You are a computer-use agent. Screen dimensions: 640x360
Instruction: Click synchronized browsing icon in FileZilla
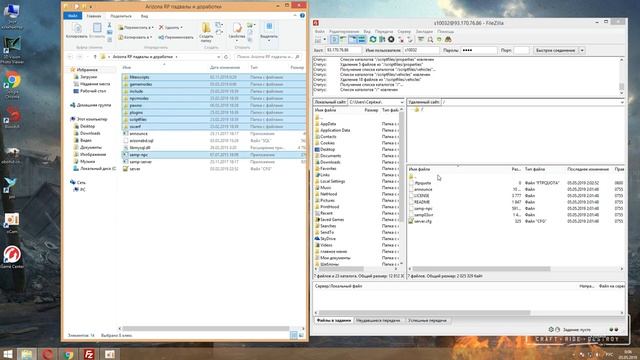(439, 39)
